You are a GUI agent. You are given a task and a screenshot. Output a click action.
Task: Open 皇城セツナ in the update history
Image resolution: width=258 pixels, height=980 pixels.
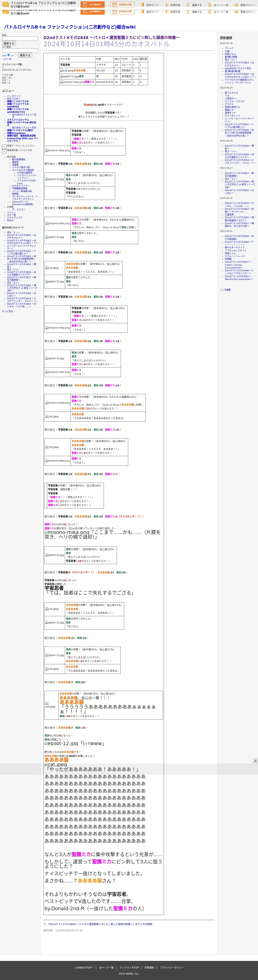(230, 113)
